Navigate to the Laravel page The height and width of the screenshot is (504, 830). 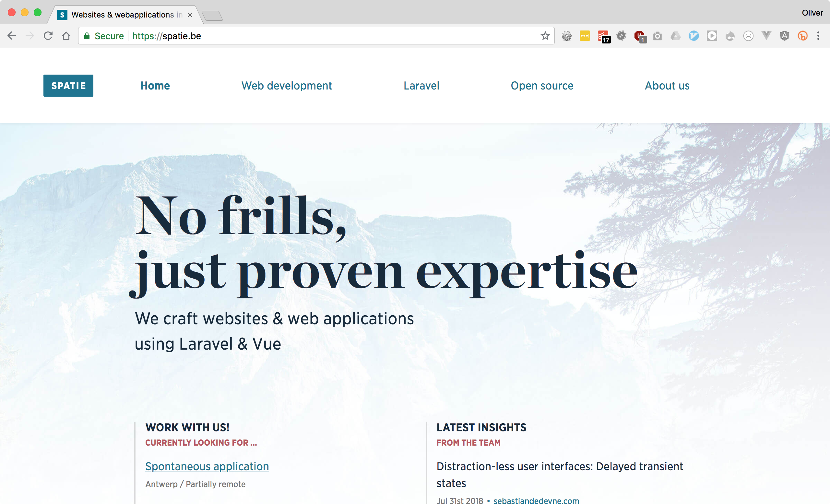pos(421,86)
